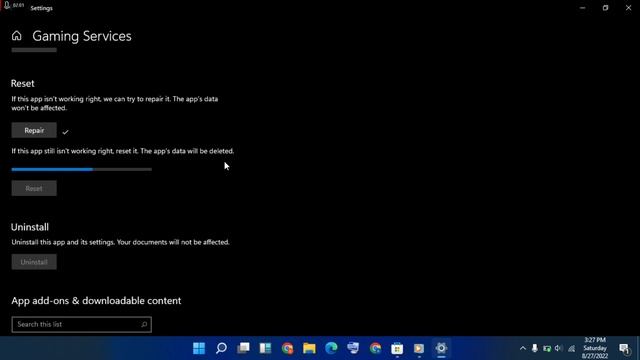Click the repair-complete checkmark

[x=65, y=132]
